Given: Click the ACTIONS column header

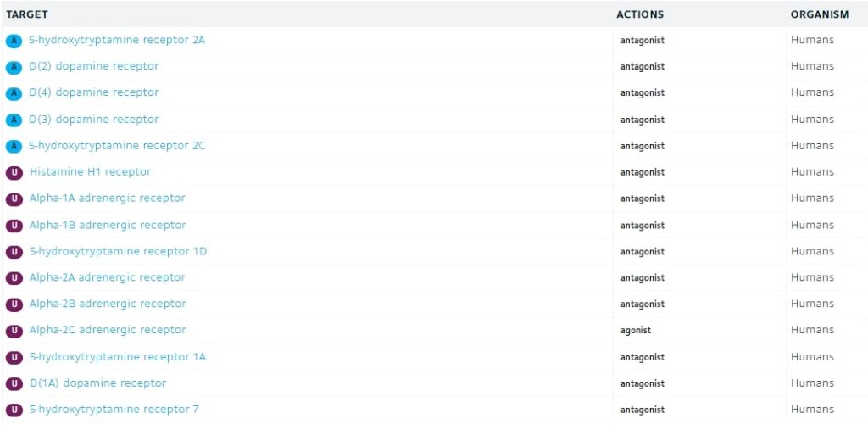Looking at the screenshot, I should tap(640, 14).
